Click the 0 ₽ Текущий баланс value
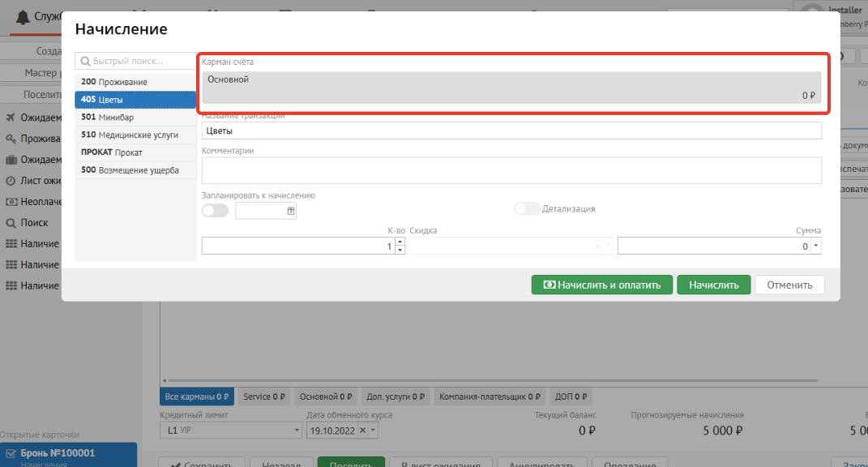Screen dimensions: 868x467 click(587, 431)
